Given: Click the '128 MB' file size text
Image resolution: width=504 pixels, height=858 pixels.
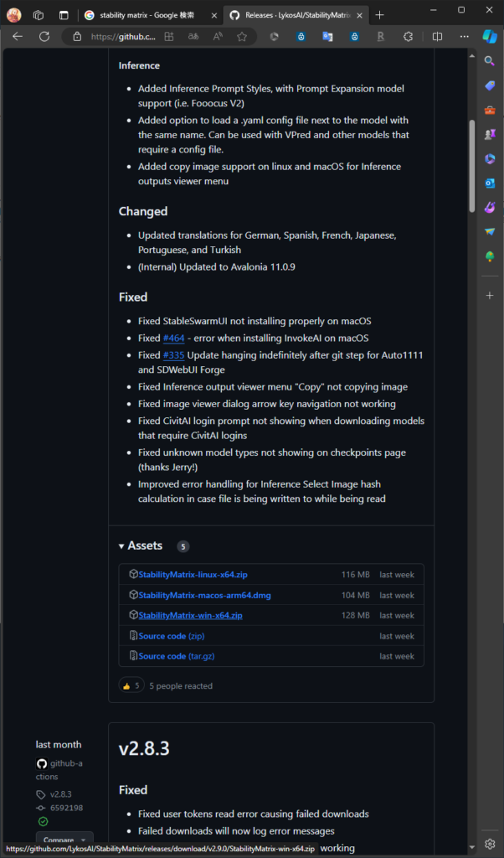Looking at the screenshot, I should (356, 615).
